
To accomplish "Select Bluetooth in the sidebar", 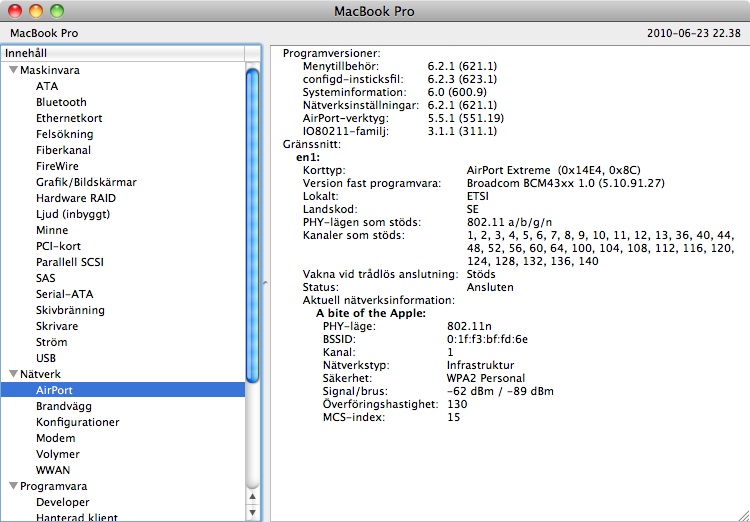I will coord(61,102).
